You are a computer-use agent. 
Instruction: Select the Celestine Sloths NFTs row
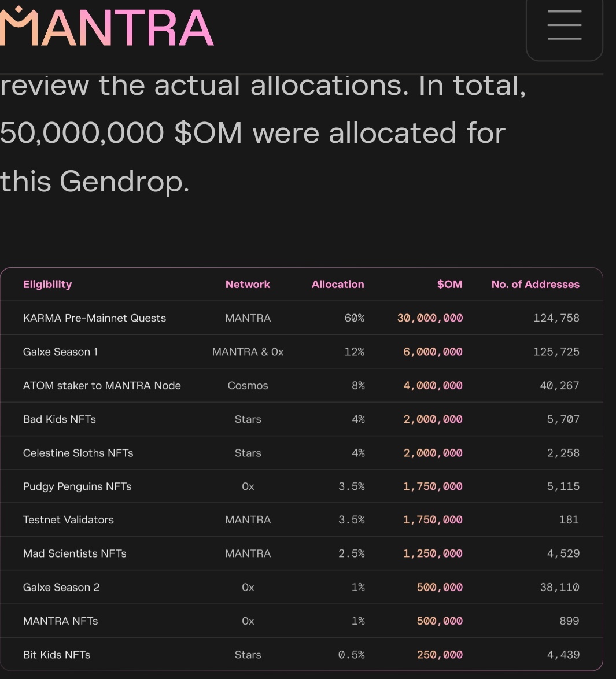78,453
